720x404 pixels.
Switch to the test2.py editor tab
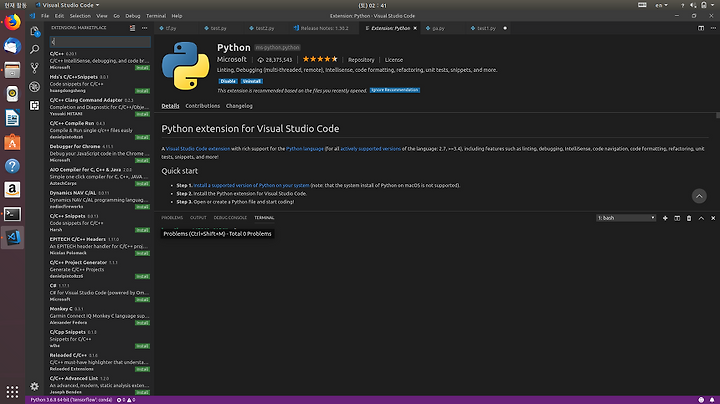[265, 28]
